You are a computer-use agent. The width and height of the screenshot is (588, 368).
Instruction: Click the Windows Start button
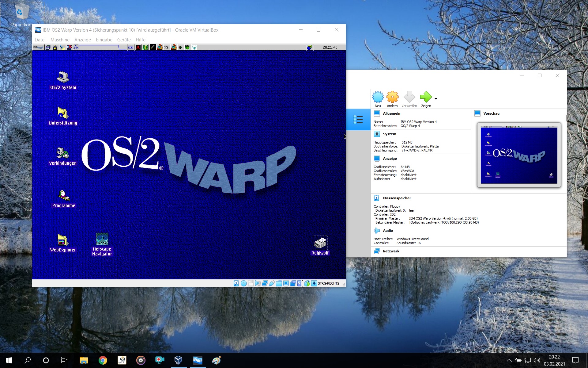pyautogui.click(x=9, y=360)
